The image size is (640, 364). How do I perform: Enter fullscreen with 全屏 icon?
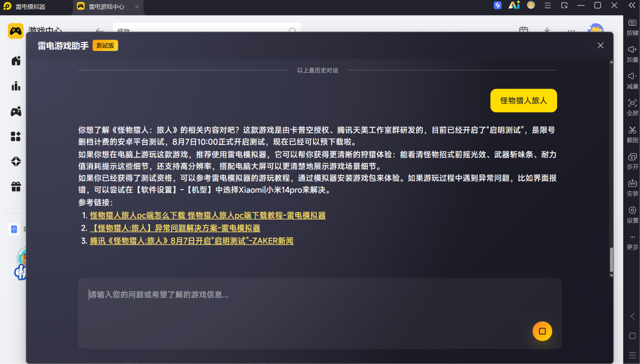pos(633,108)
